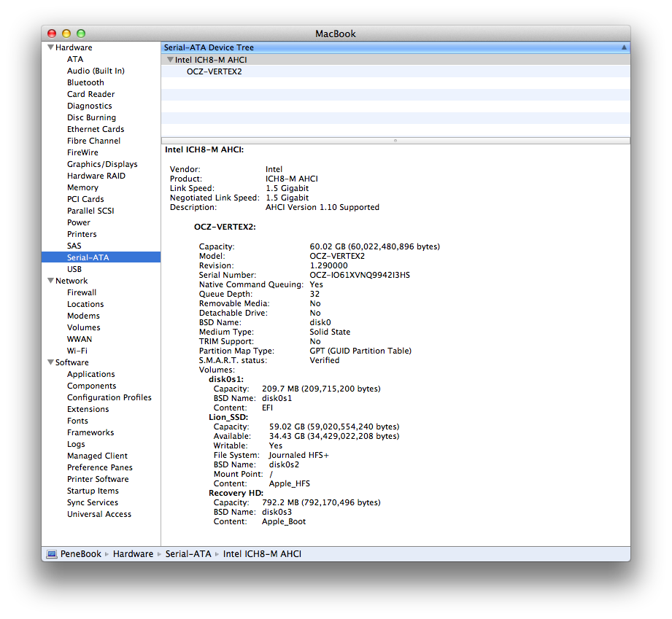The image size is (672, 619).
Task: Open Power information
Action: point(78,222)
